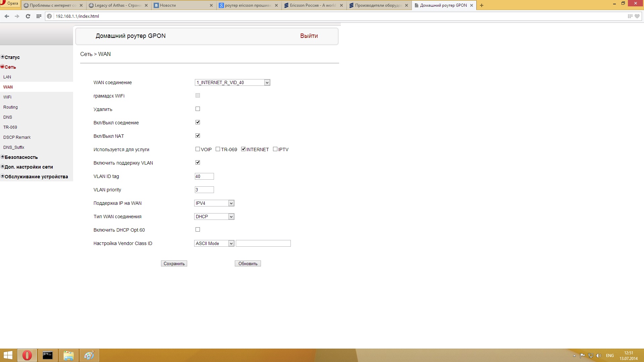Image resolution: width=644 pixels, height=362 pixels.
Task: Click the browser back arrow
Action: (x=7, y=16)
